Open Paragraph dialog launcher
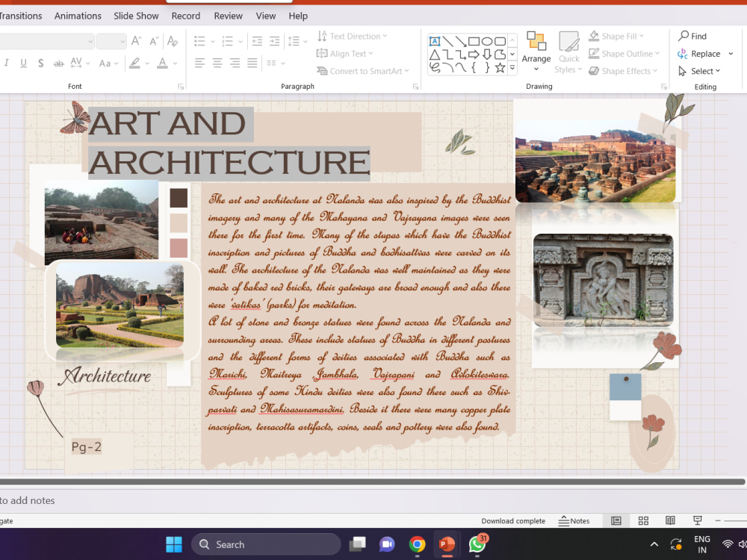Image resolution: width=747 pixels, height=560 pixels. pos(415,87)
